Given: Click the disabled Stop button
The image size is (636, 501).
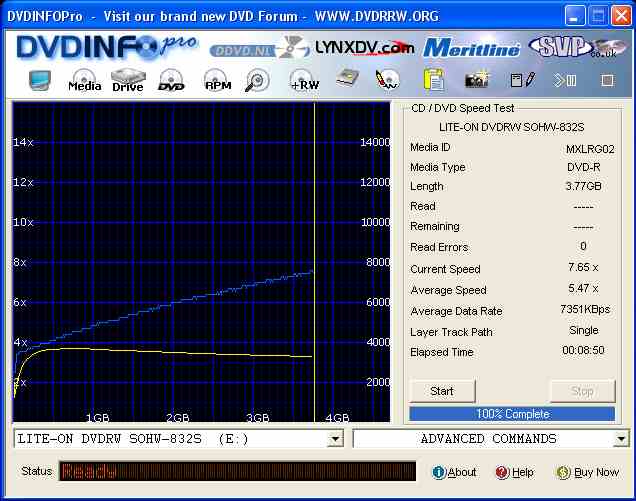Looking at the screenshot, I should coord(582,391).
